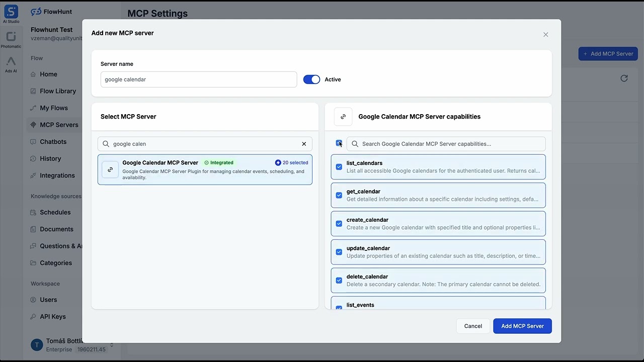Open My Flows in the sidebar
Screen dimensions: 644x362
pos(54,108)
